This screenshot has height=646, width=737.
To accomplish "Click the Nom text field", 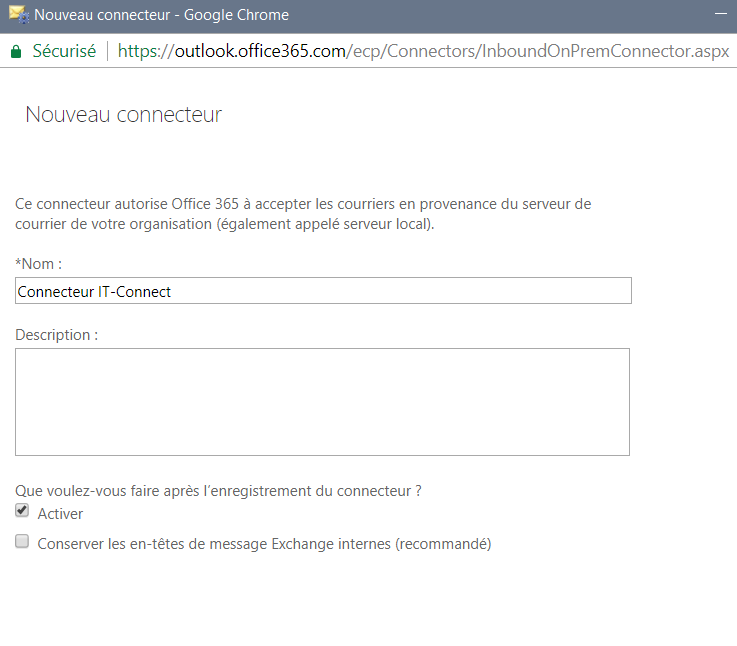I will click(323, 291).
